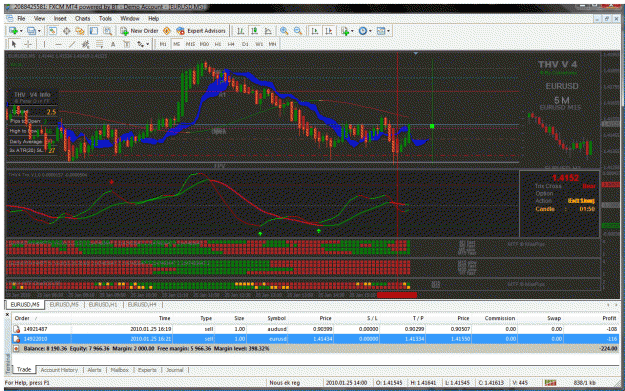Close the Terminal panel
The image size is (625, 391).
pyautogui.click(x=7, y=314)
